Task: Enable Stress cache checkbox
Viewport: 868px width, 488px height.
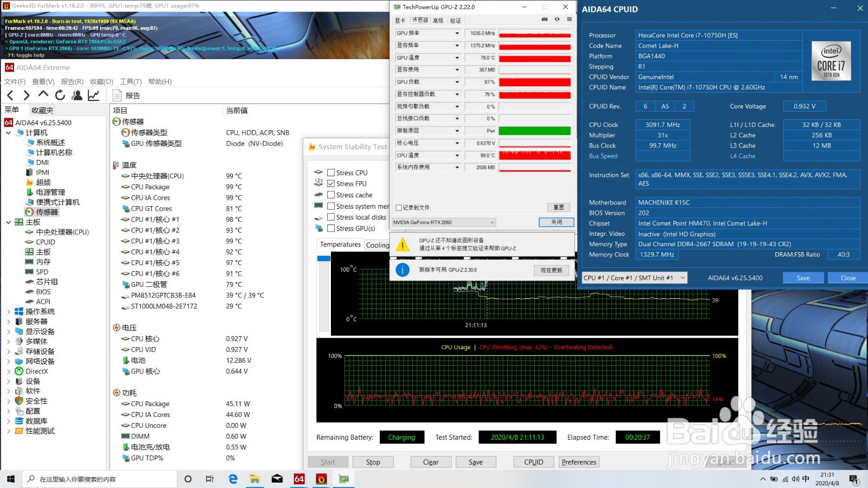Action: pyautogui.click(x=331, y=195)
